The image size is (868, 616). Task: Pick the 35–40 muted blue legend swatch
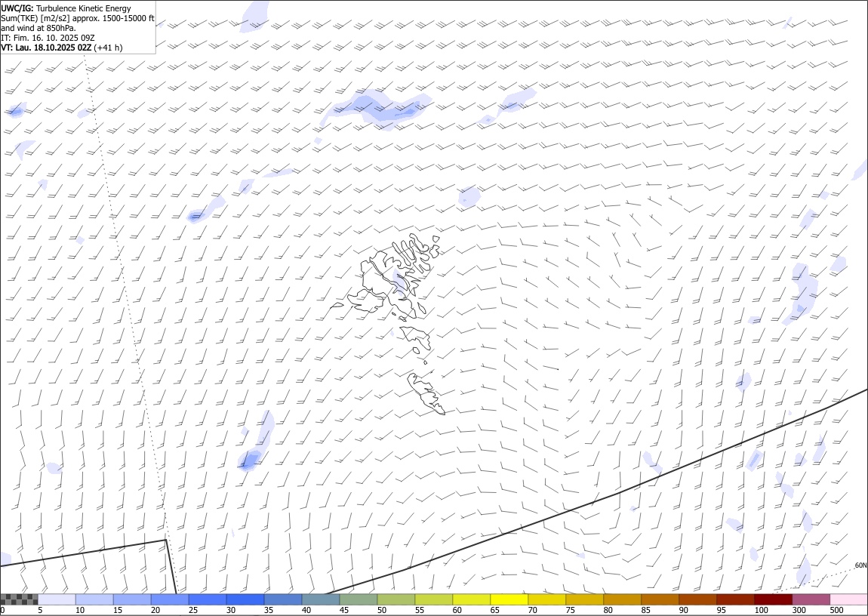click(283, 599)
